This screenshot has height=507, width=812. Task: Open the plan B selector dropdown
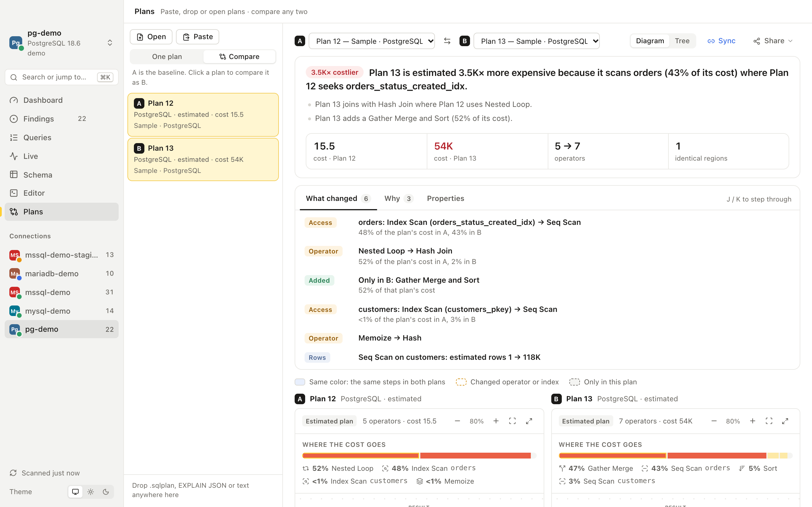pos(537,41)
